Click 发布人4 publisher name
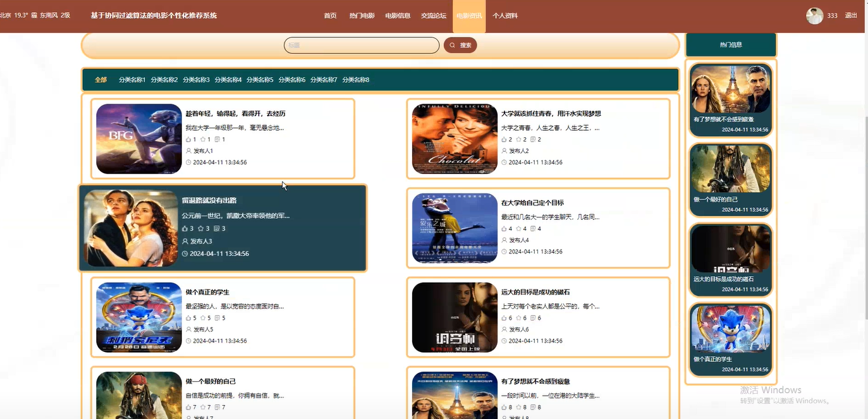This screenshot has height=419, width=868. click(x=518, y=240)
